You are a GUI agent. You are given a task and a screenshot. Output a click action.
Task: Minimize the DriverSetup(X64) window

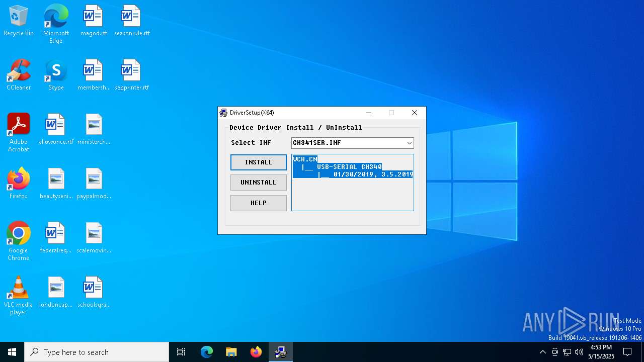pyautogui.click(x=369, y=113)
